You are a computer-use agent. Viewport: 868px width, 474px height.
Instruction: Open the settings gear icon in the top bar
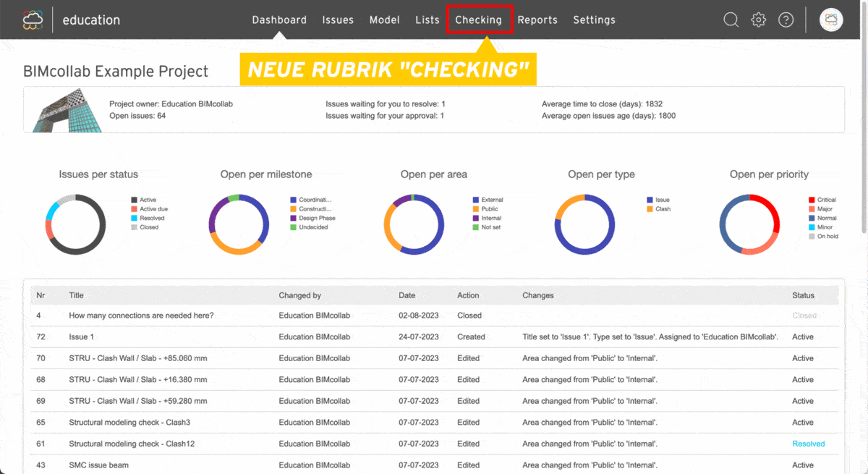coord(758,20)
